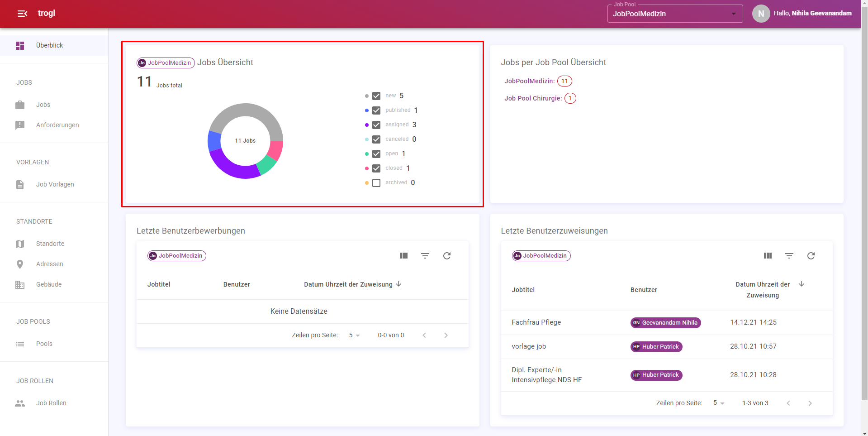
Task: Click the purple 'assigned' segment of donut chart
Action: [x=231, y=168]
